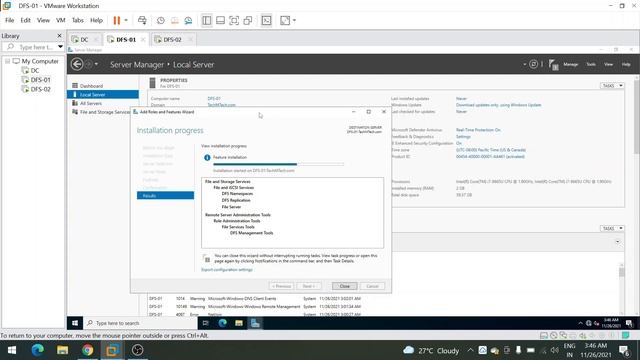640x360 pixels.
Task: Open Task View in guest taskbar
Action: (x=206, y=323)
